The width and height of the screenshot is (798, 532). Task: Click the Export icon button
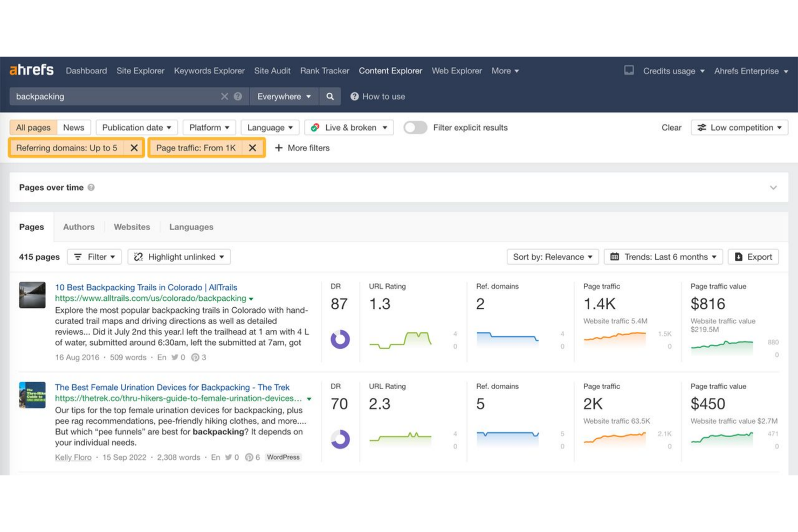(x=739, y=257)
